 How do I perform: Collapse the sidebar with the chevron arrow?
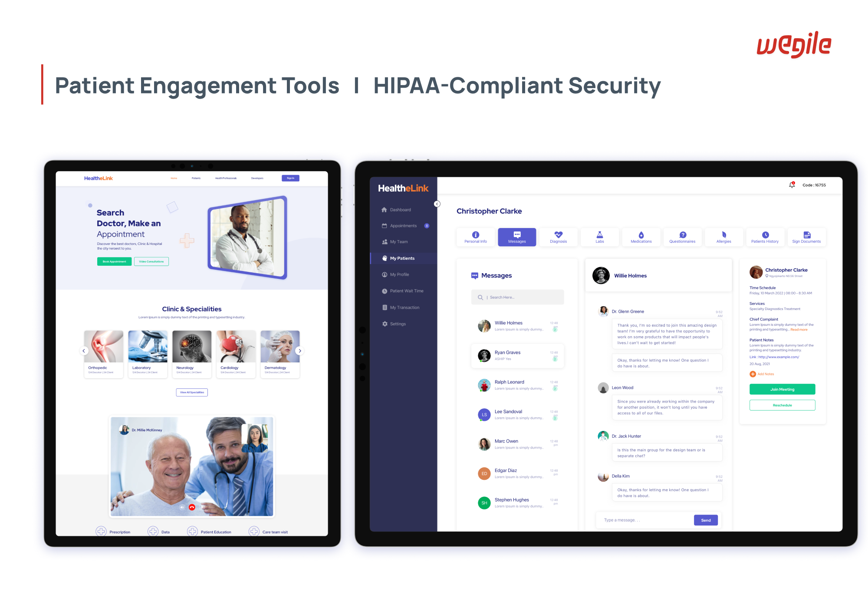tap(437, 204)
